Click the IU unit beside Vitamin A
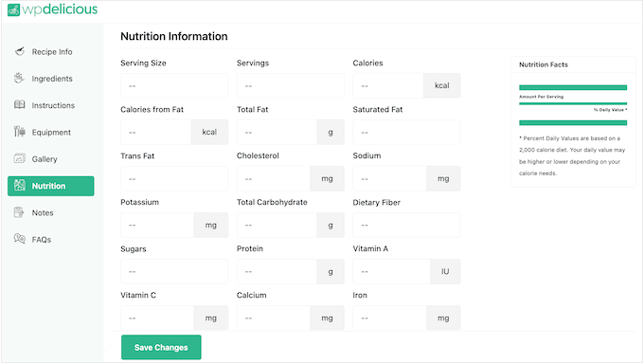This screenshot has height=364, width=644. click(x=445, y=271)
